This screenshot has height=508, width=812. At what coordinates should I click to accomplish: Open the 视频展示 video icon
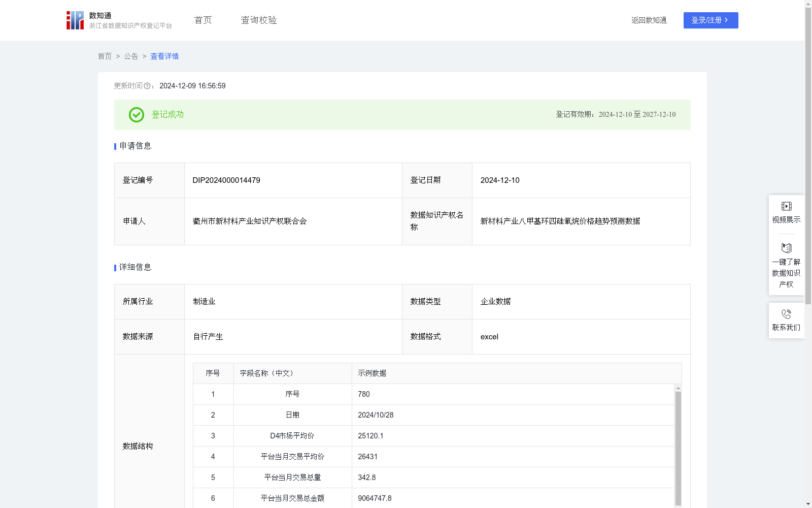point(786,206)
